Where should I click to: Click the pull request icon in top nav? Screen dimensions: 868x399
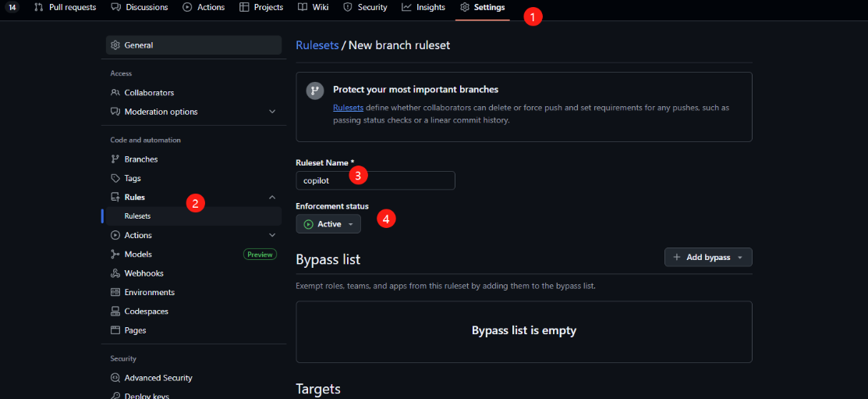pos(39,7)
